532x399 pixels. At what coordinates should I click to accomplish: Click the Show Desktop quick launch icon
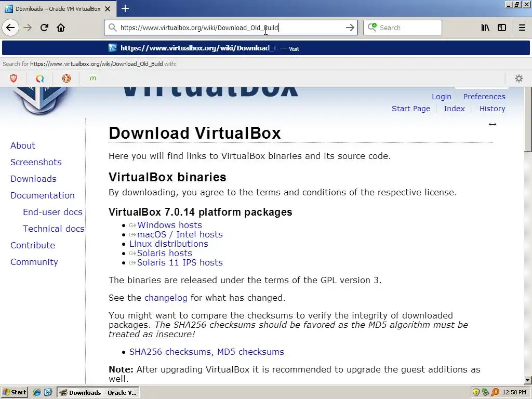pos(48,393)
